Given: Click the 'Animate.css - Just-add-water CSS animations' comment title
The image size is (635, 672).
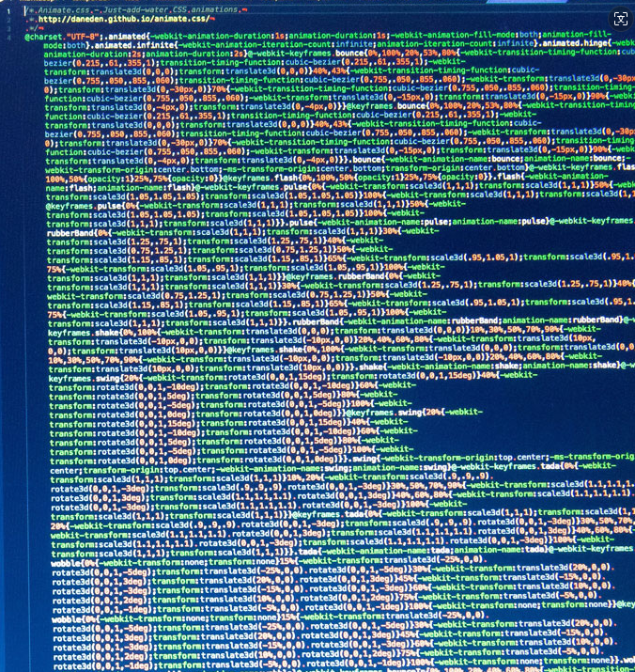Looking at the screenshot, I should (132, 8).
